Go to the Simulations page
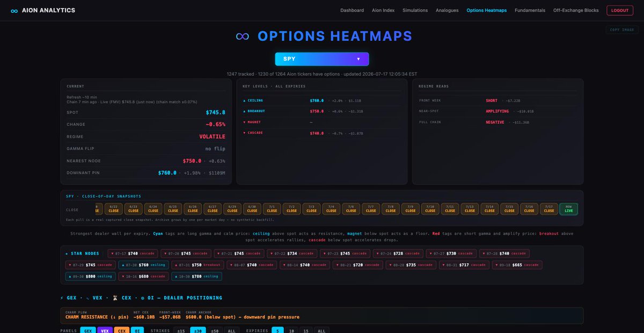The height and width of the screenshot is (333, 644). (x=415, y=10)
